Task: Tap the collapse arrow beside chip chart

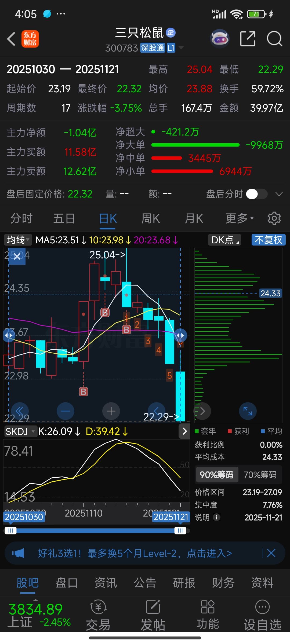Action: click(202, 411)
